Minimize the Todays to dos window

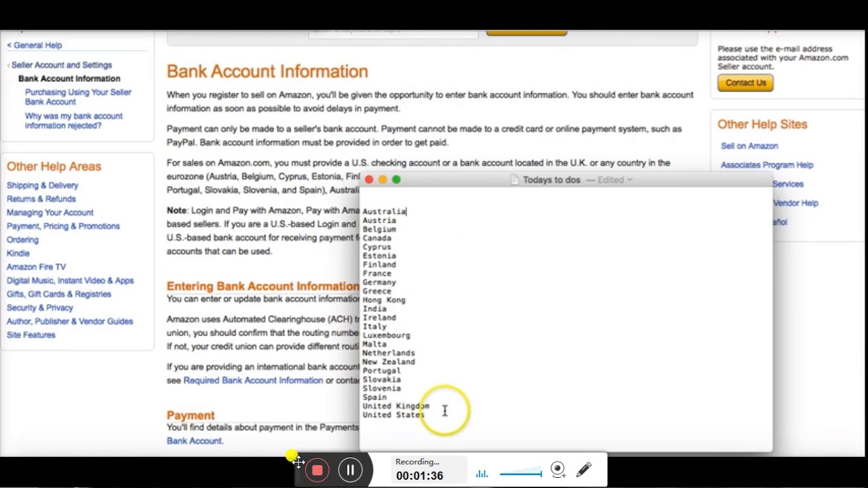[x=382, y=180]
